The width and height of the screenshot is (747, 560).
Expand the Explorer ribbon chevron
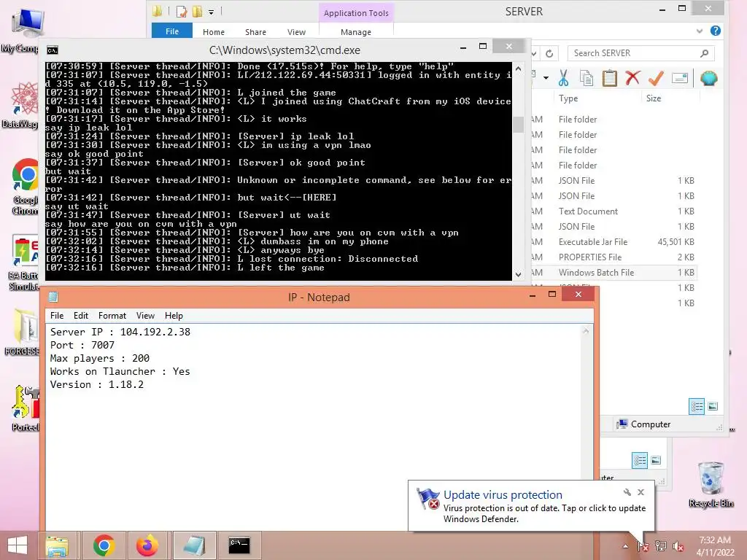700,31
